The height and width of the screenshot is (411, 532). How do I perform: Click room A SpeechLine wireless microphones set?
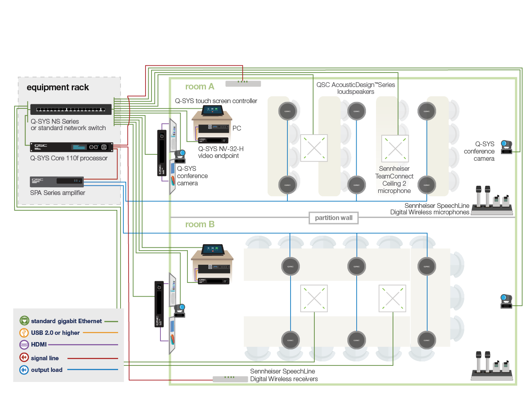coord(492,200)
